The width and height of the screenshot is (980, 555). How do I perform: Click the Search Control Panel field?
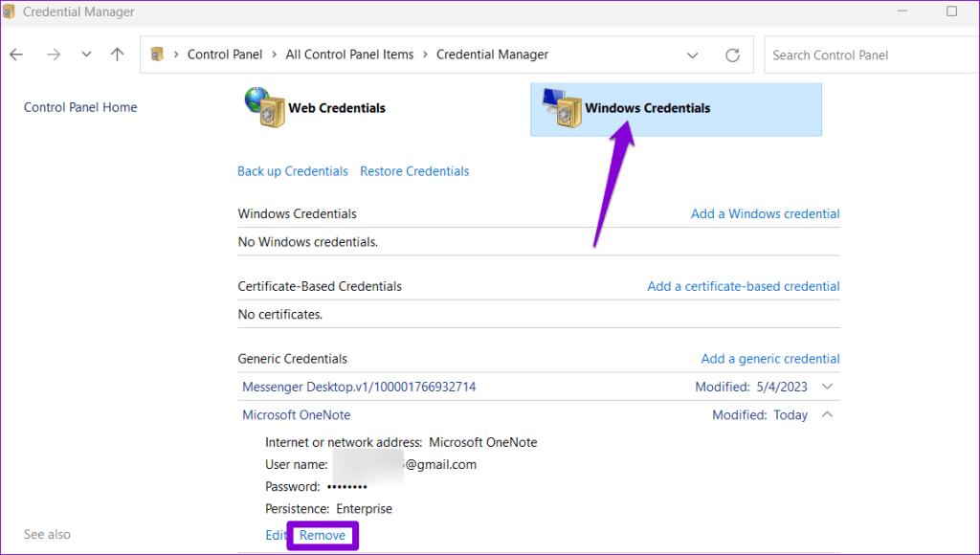871,55
